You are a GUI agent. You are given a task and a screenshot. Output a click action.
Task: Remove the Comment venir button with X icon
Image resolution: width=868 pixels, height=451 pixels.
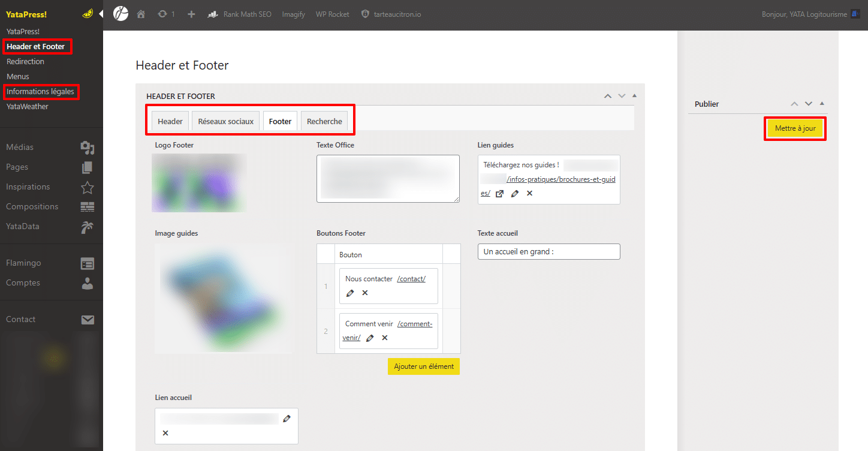[385, 338]
